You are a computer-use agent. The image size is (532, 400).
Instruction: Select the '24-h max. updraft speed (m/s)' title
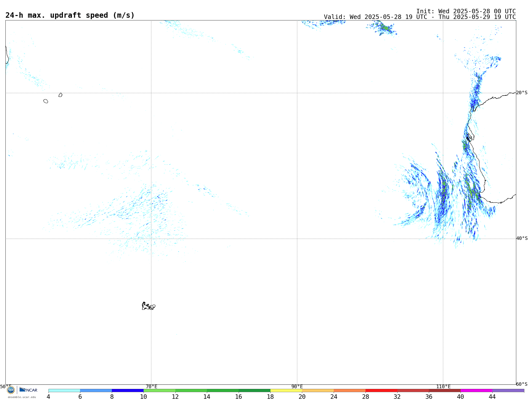pos(70,15)
